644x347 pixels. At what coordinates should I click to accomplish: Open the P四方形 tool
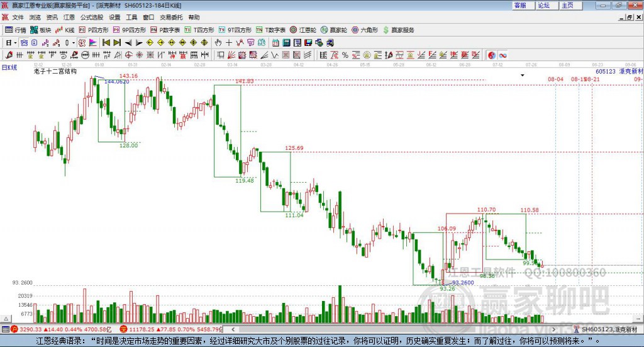[x=94, y=30]
